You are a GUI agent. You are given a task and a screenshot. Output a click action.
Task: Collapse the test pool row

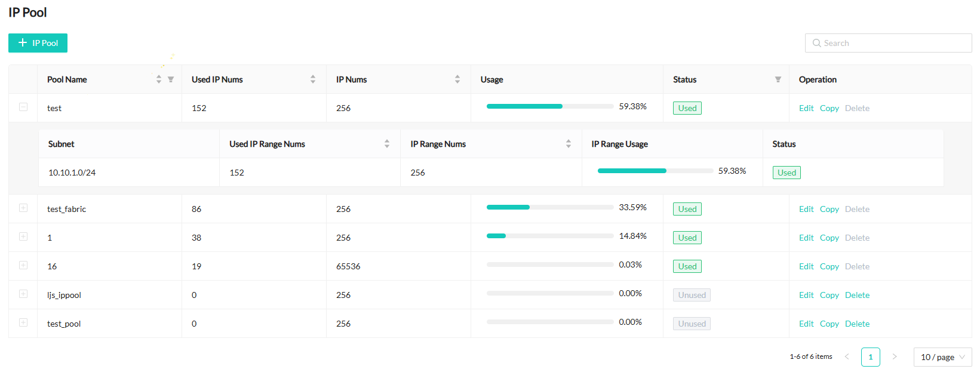23,107
